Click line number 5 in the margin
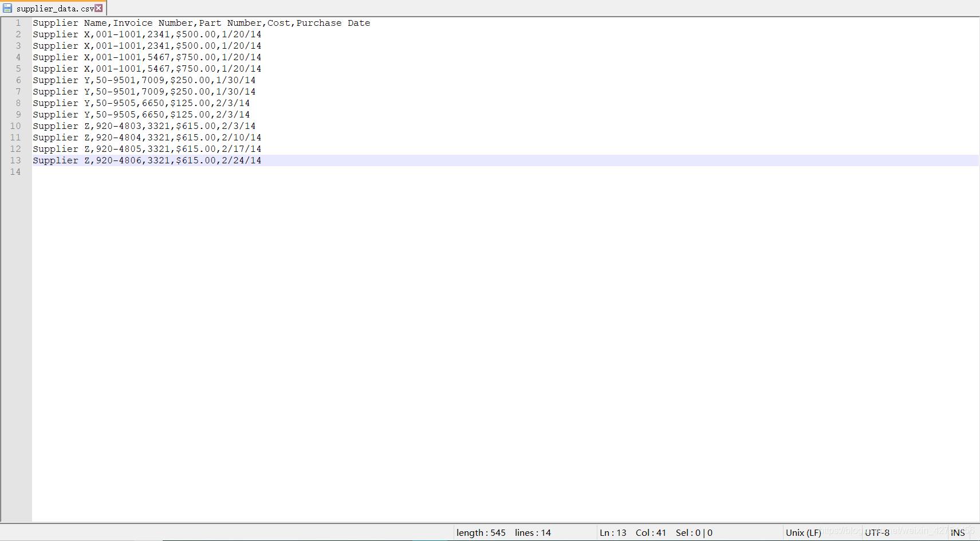Image resolution: width=980 pixels, height=541 pixels. 18,69
